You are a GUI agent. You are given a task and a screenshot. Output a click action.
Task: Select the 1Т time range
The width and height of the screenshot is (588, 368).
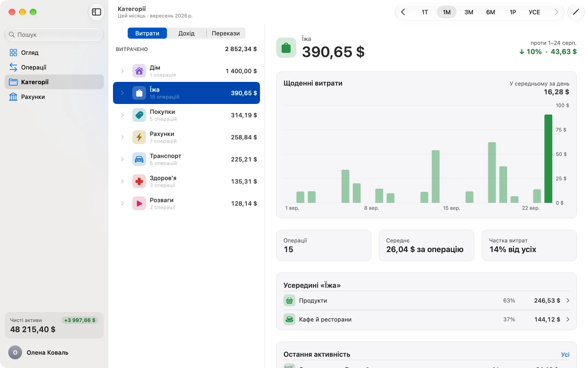425,12
